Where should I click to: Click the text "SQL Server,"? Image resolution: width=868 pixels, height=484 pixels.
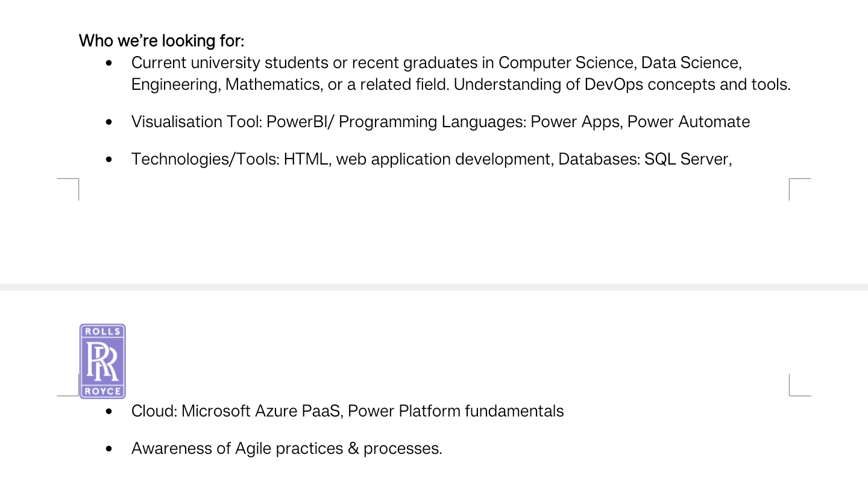click(688, 159)
